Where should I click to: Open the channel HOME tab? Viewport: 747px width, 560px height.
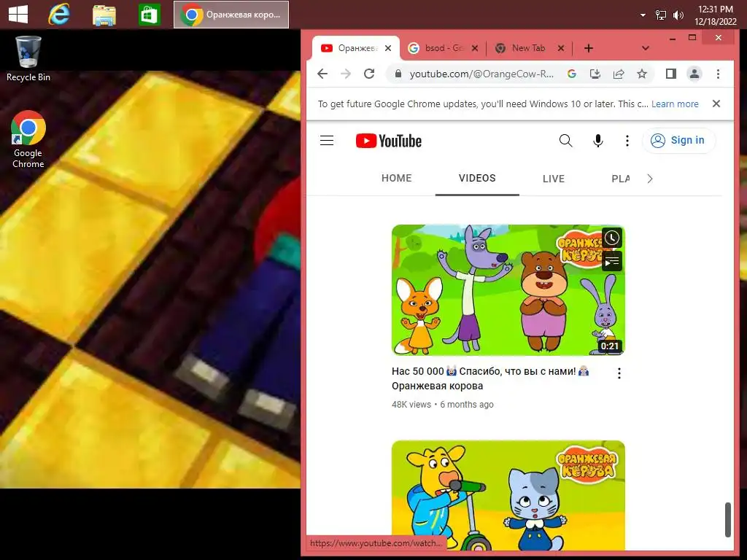pos(396,178)
